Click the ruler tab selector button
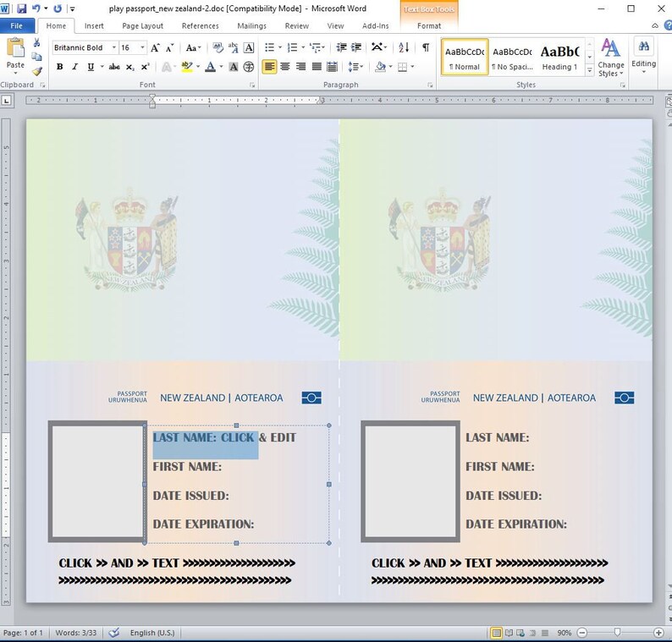Image resolution: width=672 pixels, height=642 pixels. click(7, 101)
